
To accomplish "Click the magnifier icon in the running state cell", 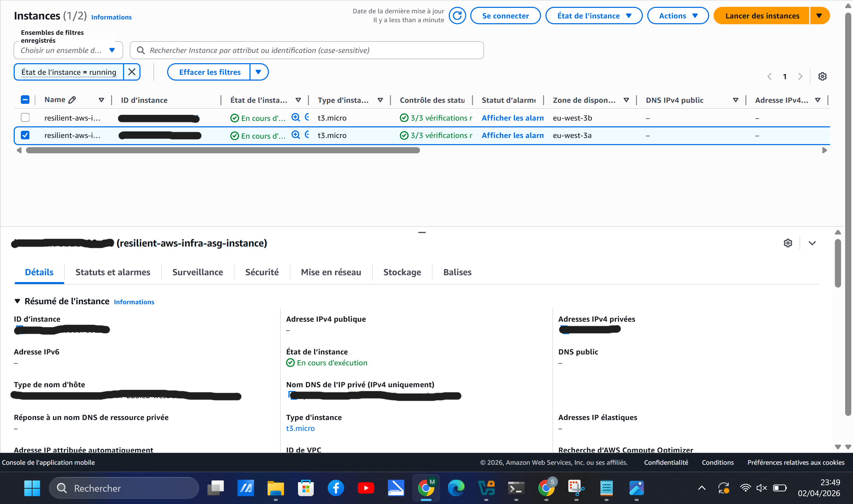I will point(295,117).
